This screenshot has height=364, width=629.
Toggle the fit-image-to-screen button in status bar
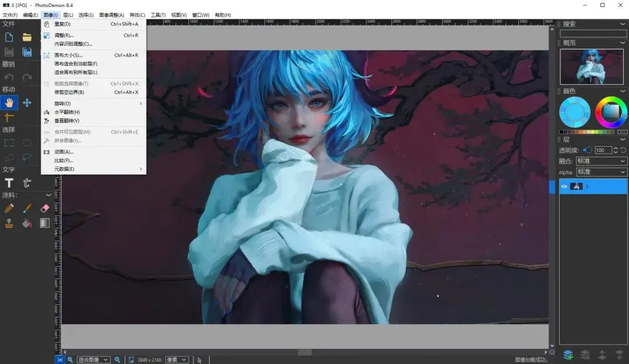point(59,360)
